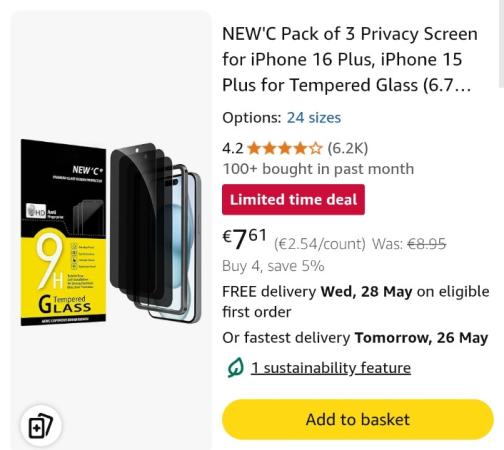Image resolution: width=504 pixels, height=450 pixels.
Task: Click the yellow 9H Tempered Glass packaging box
Action: [x=63, y=232]
